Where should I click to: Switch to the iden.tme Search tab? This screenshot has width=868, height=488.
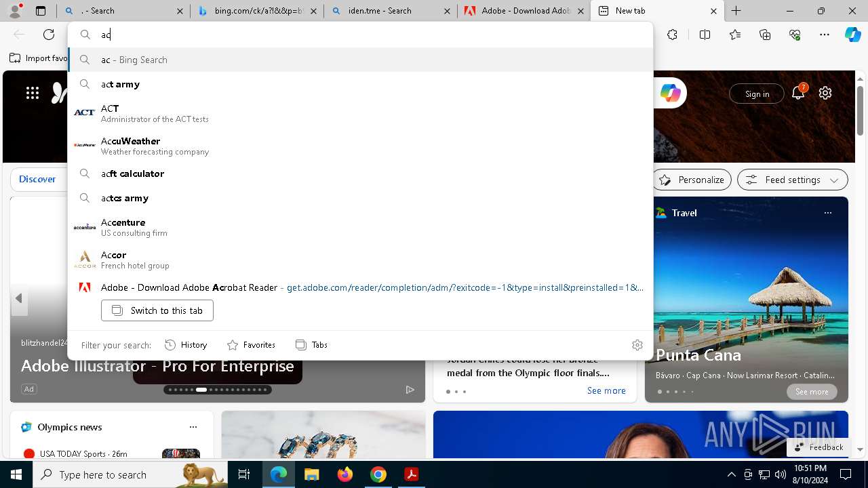click(391, 11)
